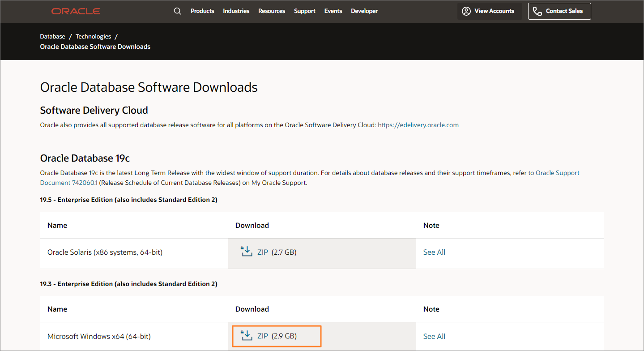The image size is (644, 351).
Task: Click the View Accounts button
Action: 490,11
